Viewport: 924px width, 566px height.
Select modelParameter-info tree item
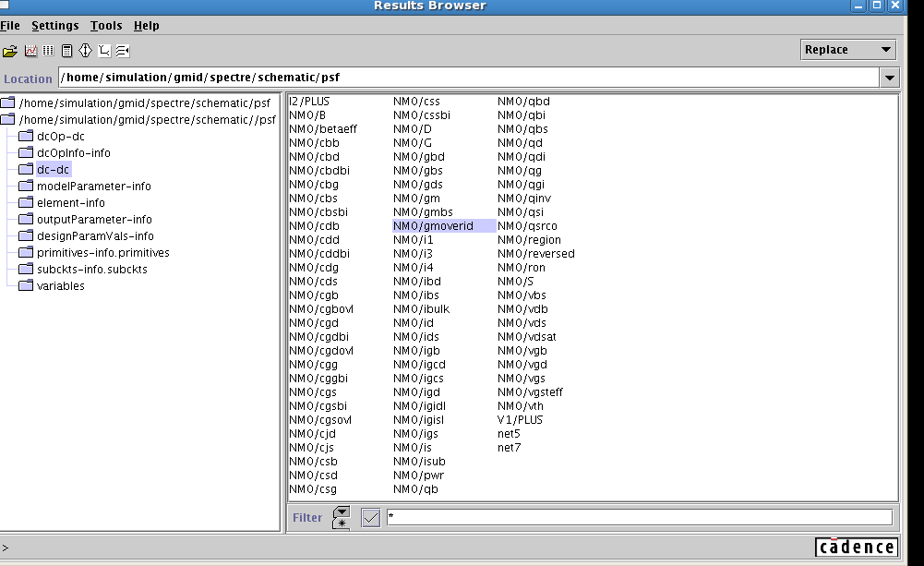click(93, 187)
